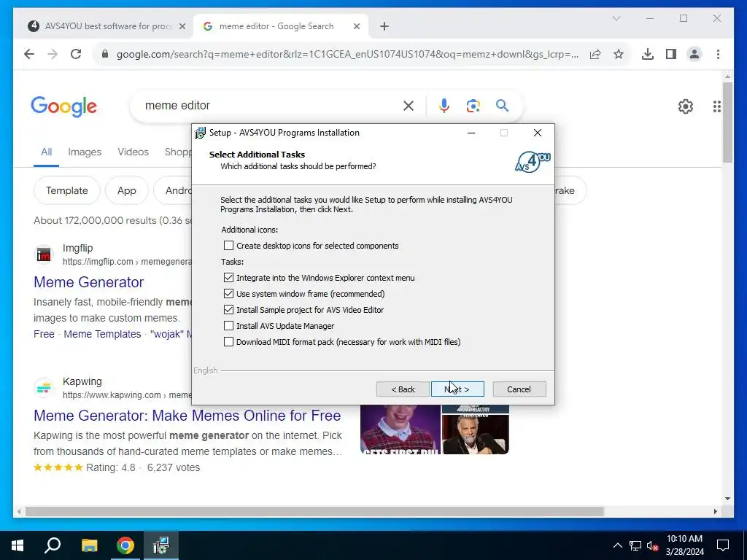The width and height of the screenshot is (747, 560).
Task: Open the Windows Start menu
Action: click(x=18, y=545)
